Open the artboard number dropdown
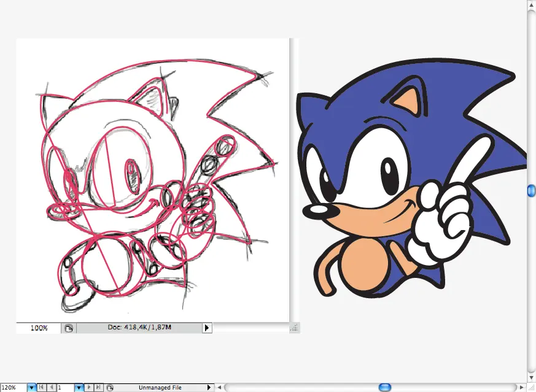Screen dimensions: 536x392 79,388
